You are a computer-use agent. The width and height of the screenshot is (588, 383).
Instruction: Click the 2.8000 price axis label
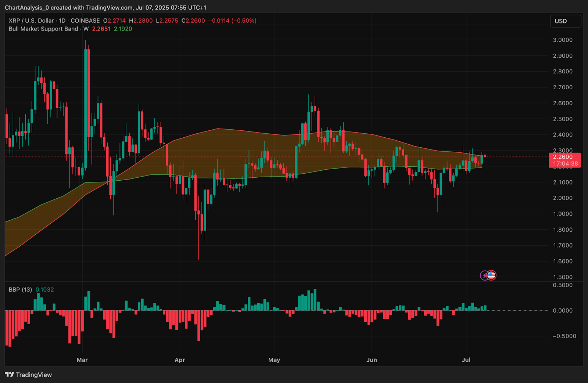563,71
